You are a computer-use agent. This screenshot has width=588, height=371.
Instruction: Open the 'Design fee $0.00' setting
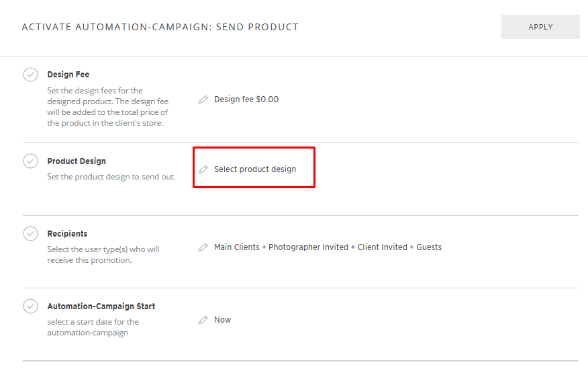tap(246, 99)
